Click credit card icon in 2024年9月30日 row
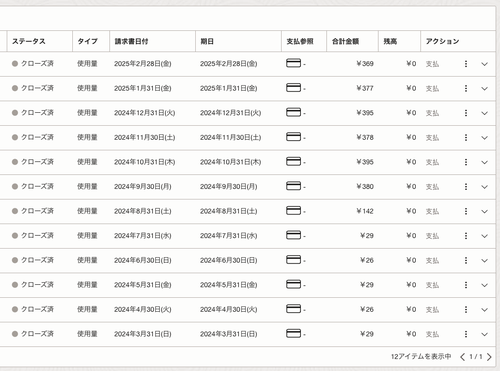500x371 pixels. [x=293, y=186]
